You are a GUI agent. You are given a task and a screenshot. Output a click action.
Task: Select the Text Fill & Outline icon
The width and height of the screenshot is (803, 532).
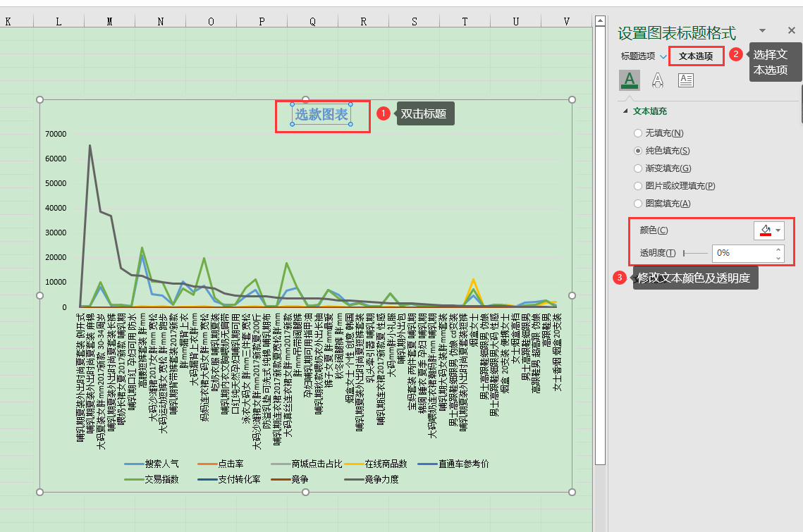point(629,80)
